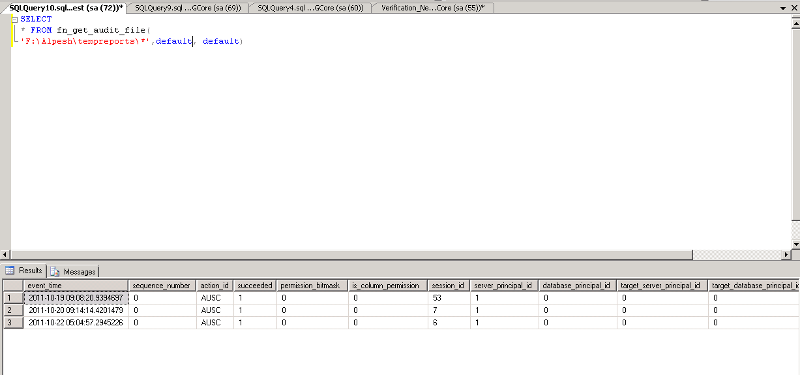The height and width of the screenshot is (375, 800).
Task: Click session_id cell showing 7
Action: tap(448, 310)
